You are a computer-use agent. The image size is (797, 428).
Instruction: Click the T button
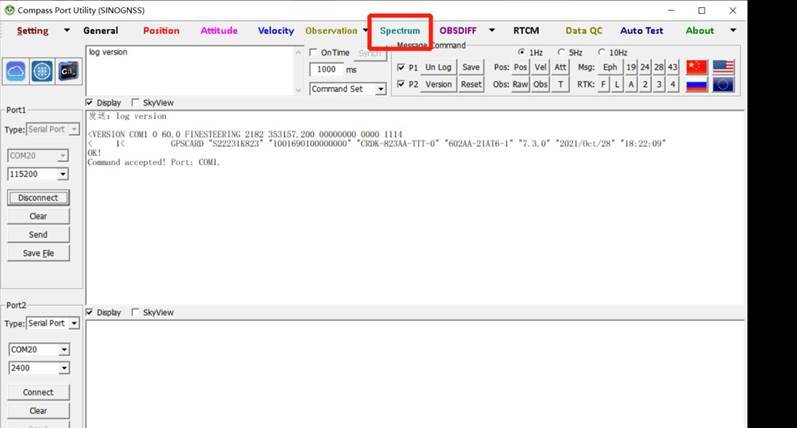coord(560,84)
